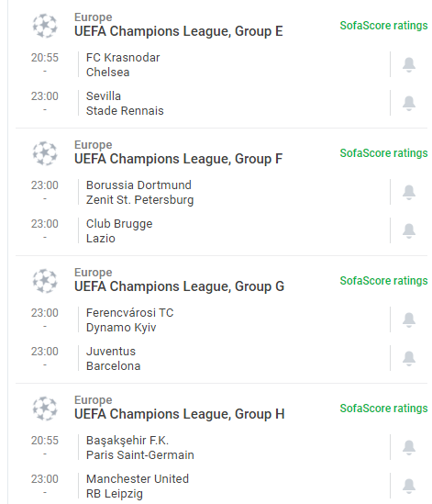
Task: Click the Group H Champions League logo
Action: 45,409
